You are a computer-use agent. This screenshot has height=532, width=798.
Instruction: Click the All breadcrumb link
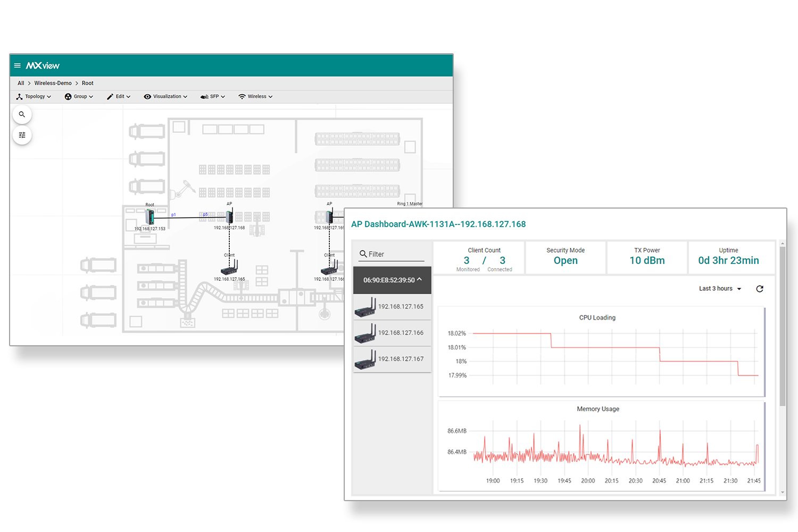pyautogui.click(x=21, y=83)
